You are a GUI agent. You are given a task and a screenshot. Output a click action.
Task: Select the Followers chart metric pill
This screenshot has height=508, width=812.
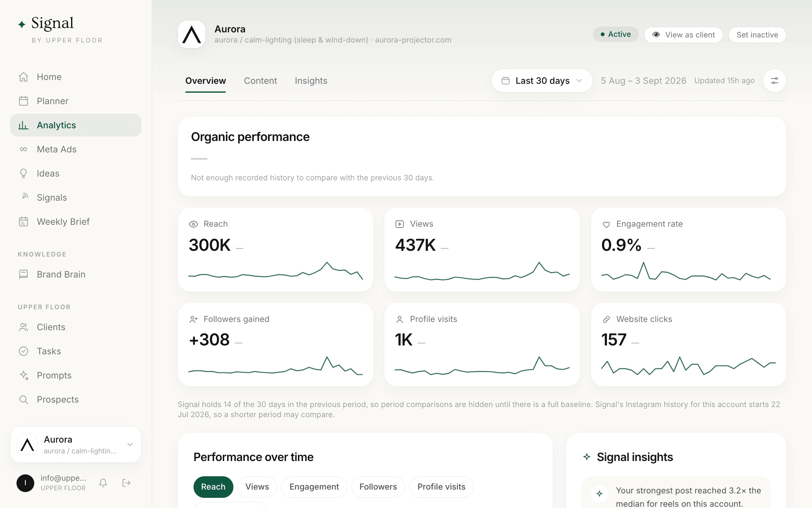click(x=378, y=487)
